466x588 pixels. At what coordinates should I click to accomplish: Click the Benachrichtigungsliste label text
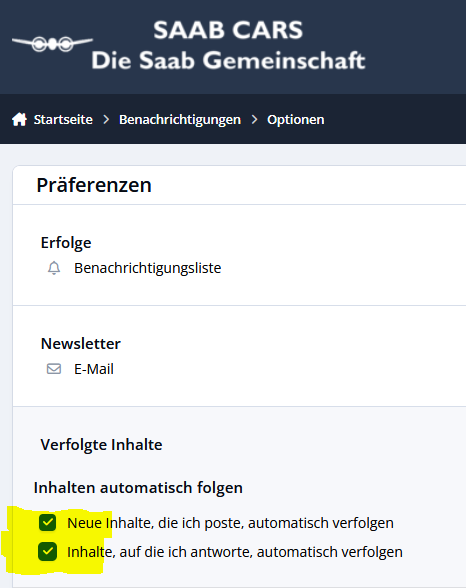click(148, 268)
